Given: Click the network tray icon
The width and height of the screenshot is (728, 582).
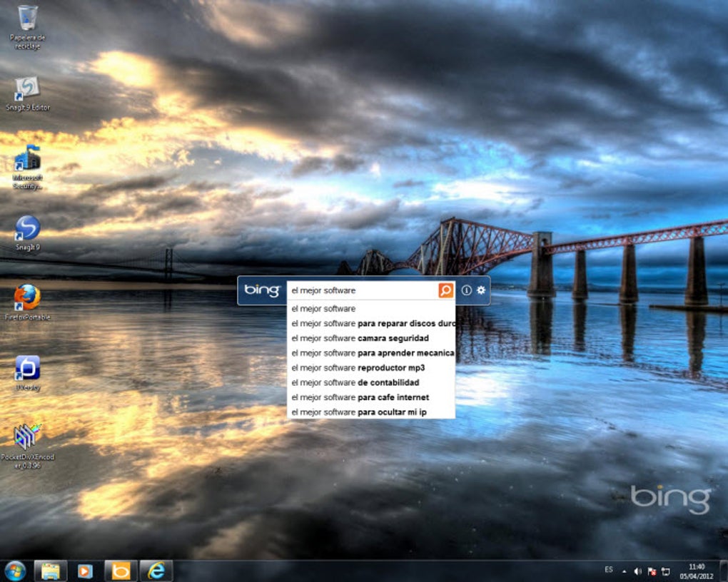Looking at the screenshot, I should 666,571.
